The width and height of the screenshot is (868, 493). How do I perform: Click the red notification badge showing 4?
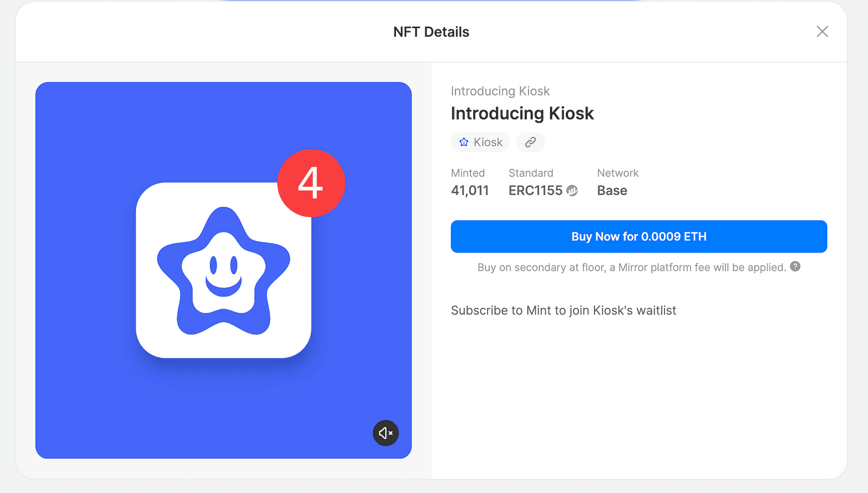point(311,183)
